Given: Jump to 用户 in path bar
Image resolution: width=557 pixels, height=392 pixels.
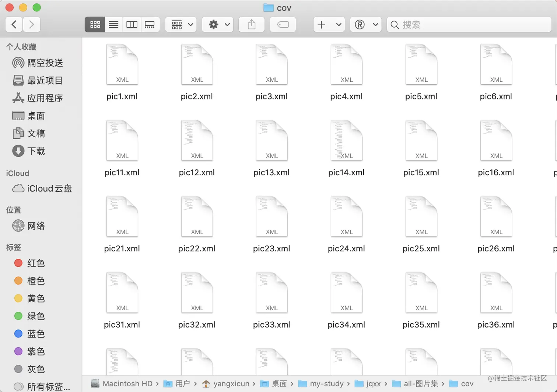Looking at the screenshot, I should (176, 384).
